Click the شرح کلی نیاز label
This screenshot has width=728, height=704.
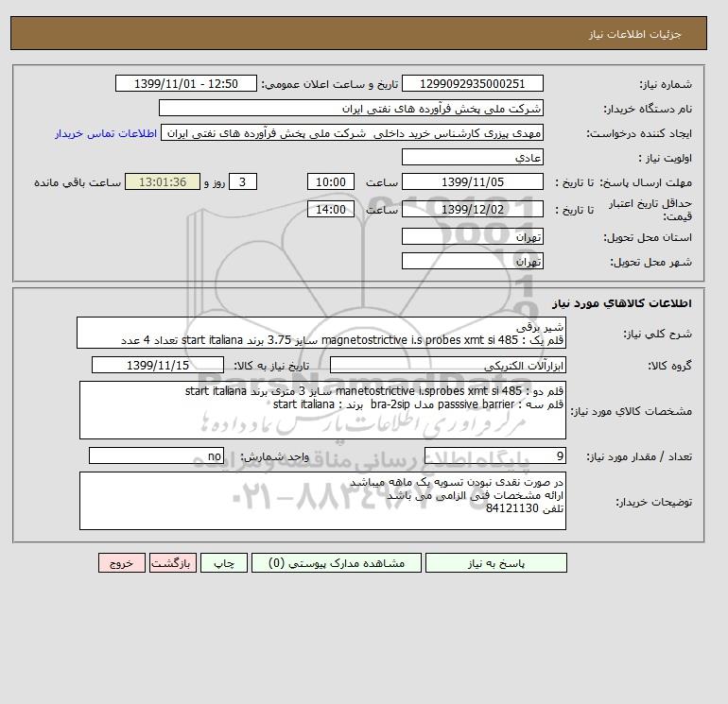pyautogui.click(x=657, y=334)
